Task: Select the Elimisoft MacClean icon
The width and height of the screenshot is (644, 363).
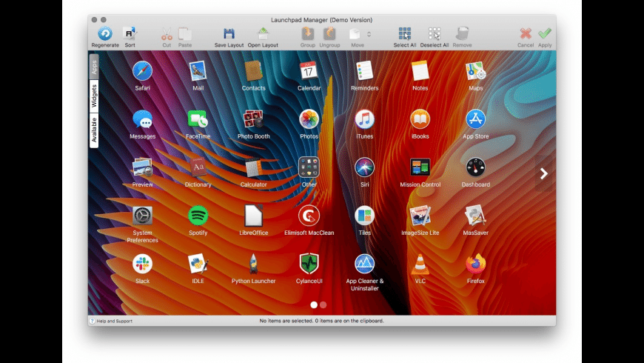Action: tap(309, 216)
